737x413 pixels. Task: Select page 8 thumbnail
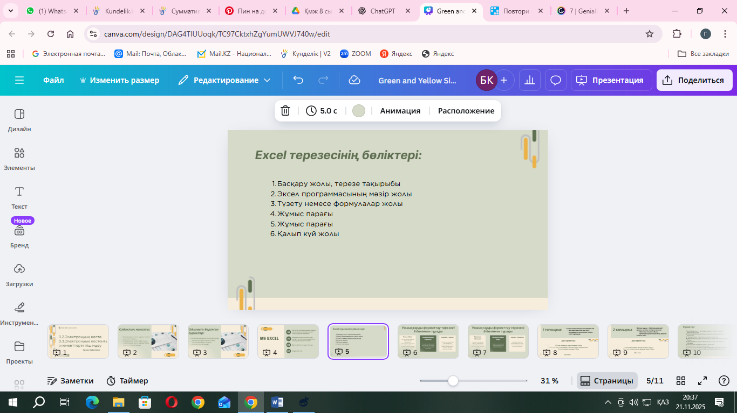[568, 342]
